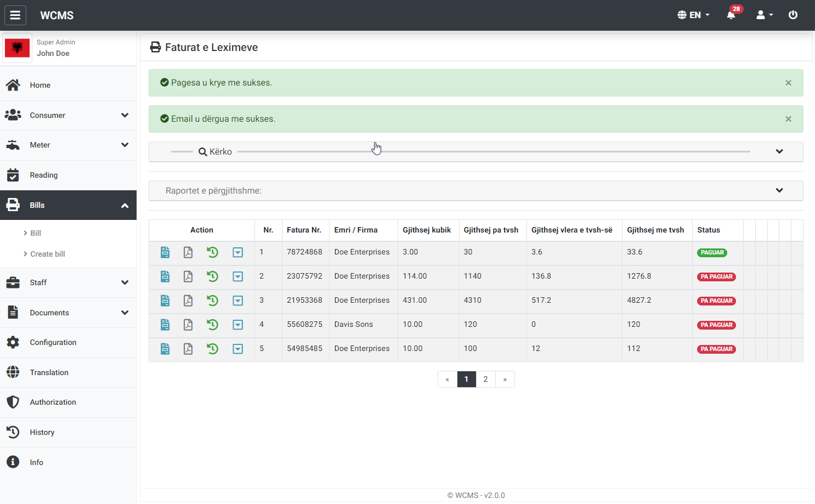Click the power logout icon
The image size is (815, 504).
(x=793, y=15)
